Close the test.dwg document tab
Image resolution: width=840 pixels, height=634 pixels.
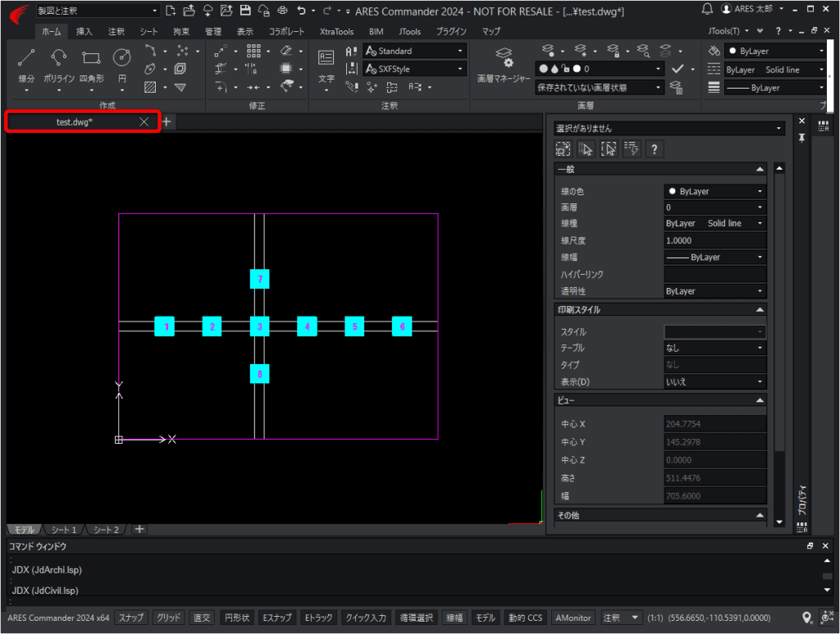point(144,122)
